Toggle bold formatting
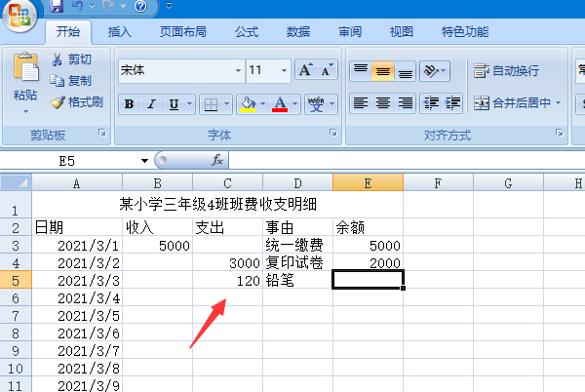 [x=129, y=104]
